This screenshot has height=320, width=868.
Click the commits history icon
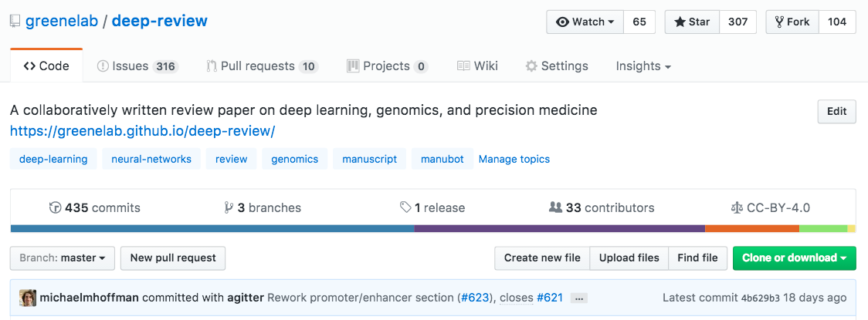click(55, 207)
